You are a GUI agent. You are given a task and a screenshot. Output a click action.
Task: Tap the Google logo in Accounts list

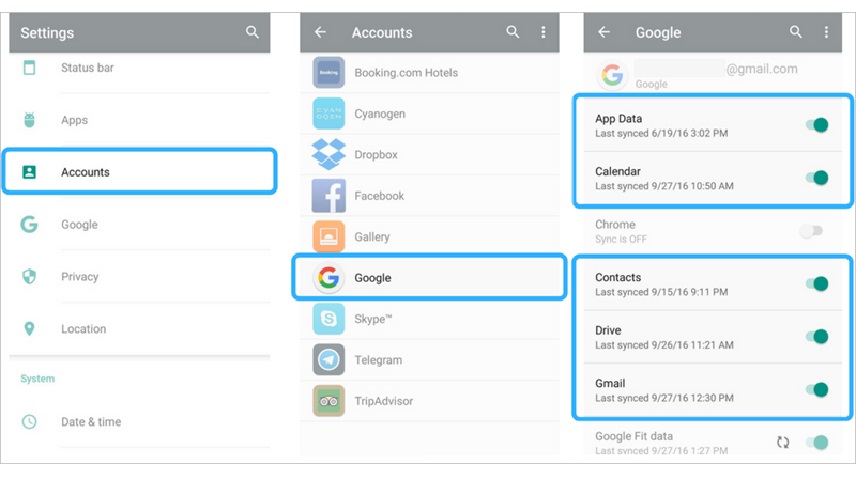point(329,277)
